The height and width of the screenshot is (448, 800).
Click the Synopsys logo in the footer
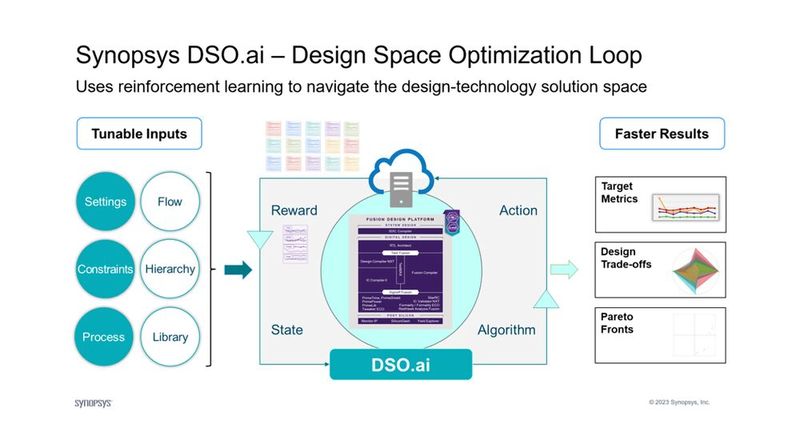click(x=93, y=403)
